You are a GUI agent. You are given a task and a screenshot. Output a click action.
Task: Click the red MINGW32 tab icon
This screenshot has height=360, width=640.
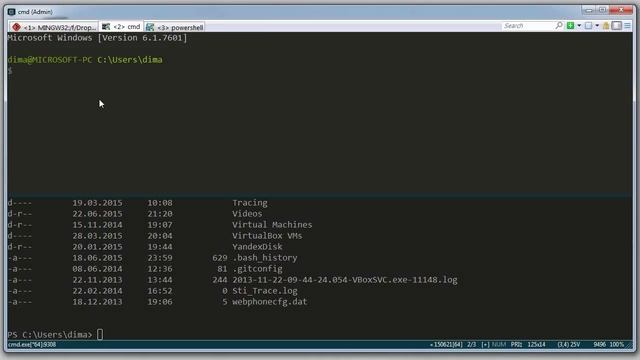pyautogui.click(x=16, y=27)
